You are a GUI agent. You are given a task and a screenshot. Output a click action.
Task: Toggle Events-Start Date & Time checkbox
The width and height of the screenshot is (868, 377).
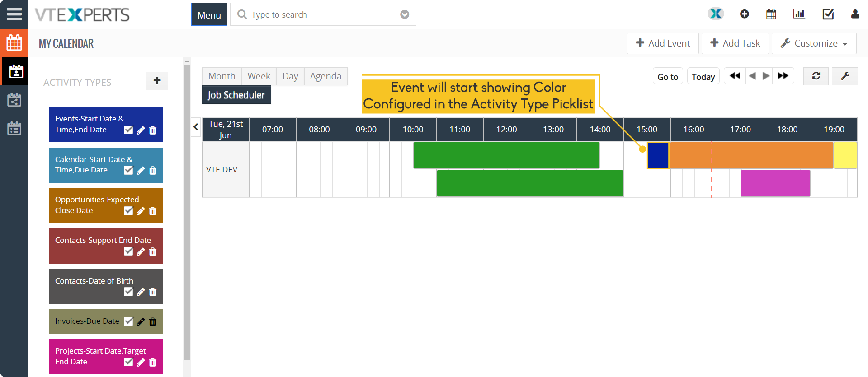128,130
